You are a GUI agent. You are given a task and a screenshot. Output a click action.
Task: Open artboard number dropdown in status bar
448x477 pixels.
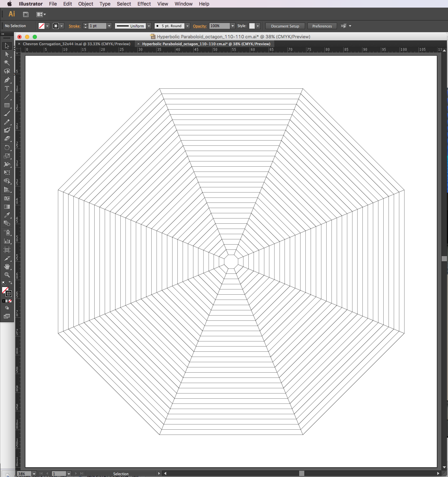pyautogui.click(x=69, y=474)
